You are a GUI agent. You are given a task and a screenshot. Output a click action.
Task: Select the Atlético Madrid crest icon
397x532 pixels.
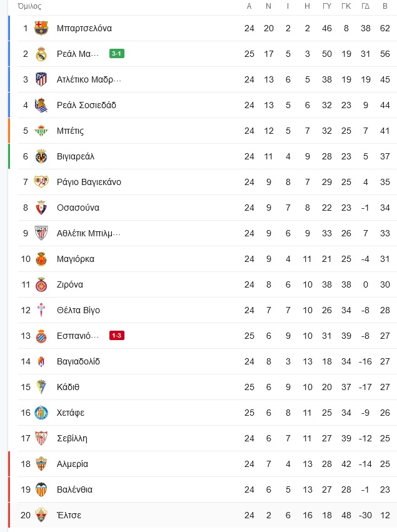[41, 79]
